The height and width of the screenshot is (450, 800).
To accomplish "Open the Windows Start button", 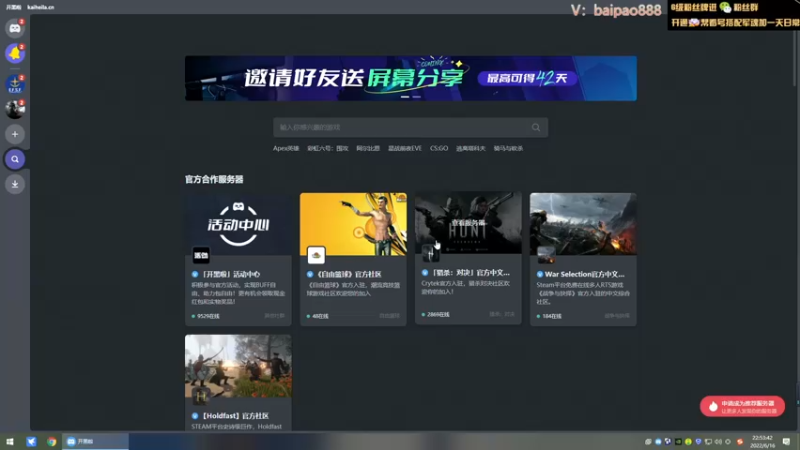I will (x=10, y=441).
